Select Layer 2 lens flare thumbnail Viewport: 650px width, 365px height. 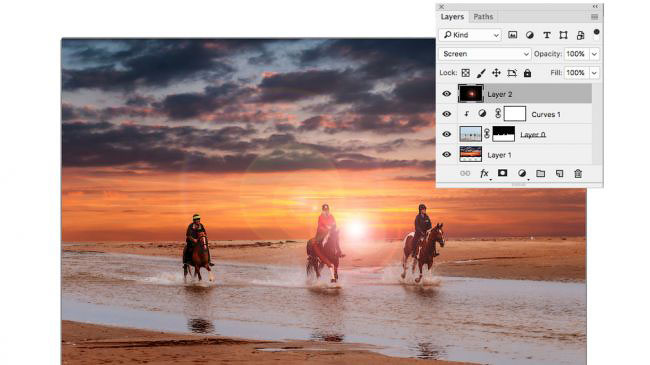pyautogui.click(x=471, y=94)
